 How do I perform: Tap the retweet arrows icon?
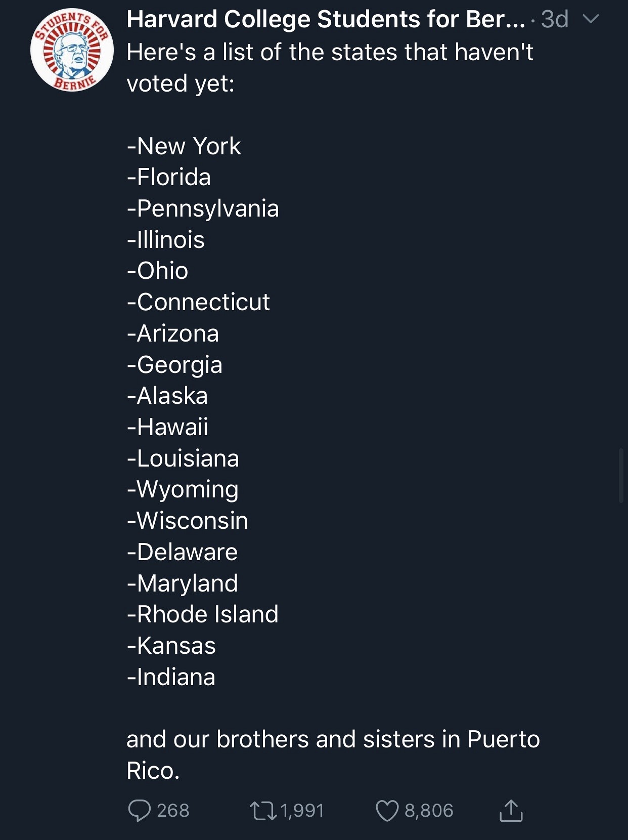263,810
